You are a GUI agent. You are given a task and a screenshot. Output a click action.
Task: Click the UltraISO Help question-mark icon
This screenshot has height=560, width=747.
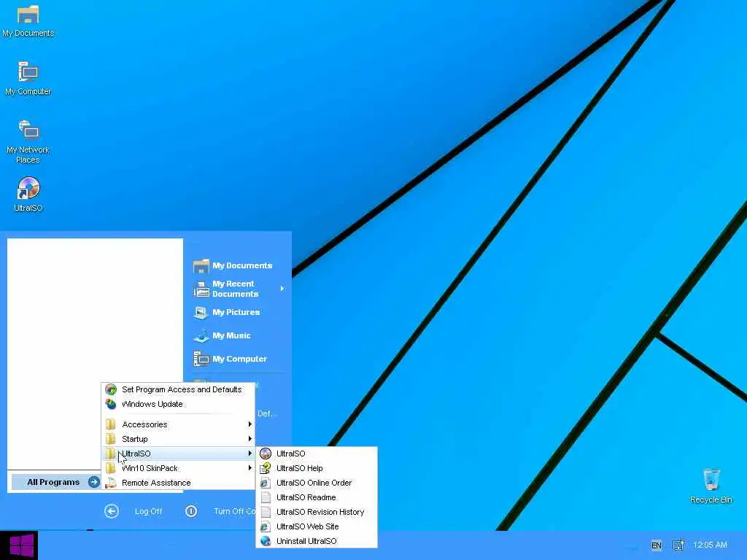point(266,469)
